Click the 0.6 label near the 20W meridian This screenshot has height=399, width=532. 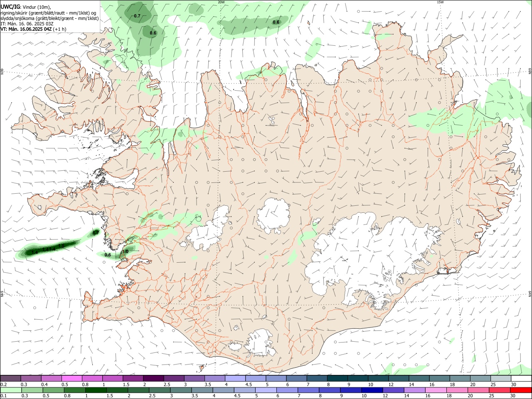[x=276, y=22]
